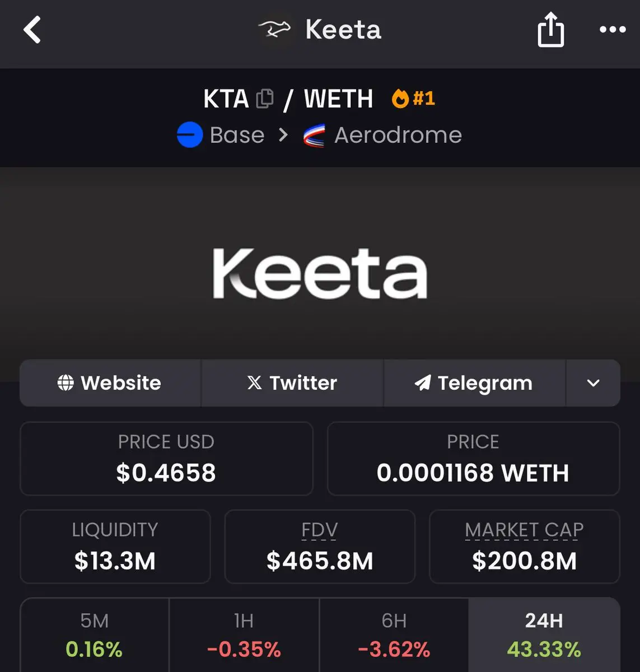Expand more links chevron dropdown

[x=593, y=383]
